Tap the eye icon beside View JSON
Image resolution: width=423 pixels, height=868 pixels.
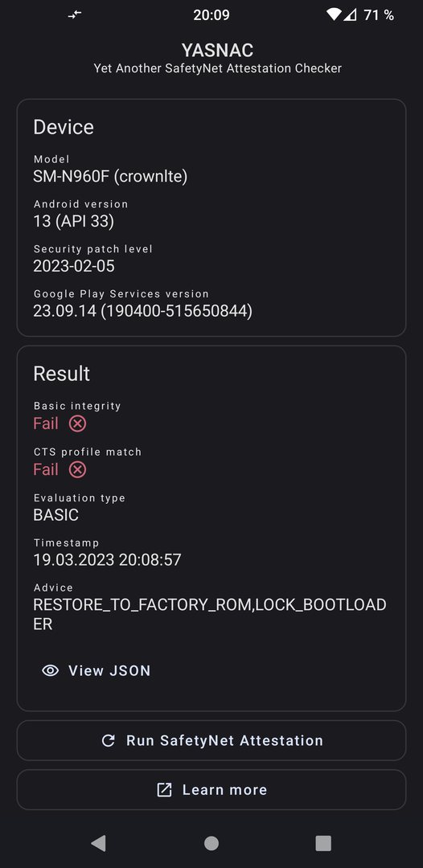click(x=51, y=670)
